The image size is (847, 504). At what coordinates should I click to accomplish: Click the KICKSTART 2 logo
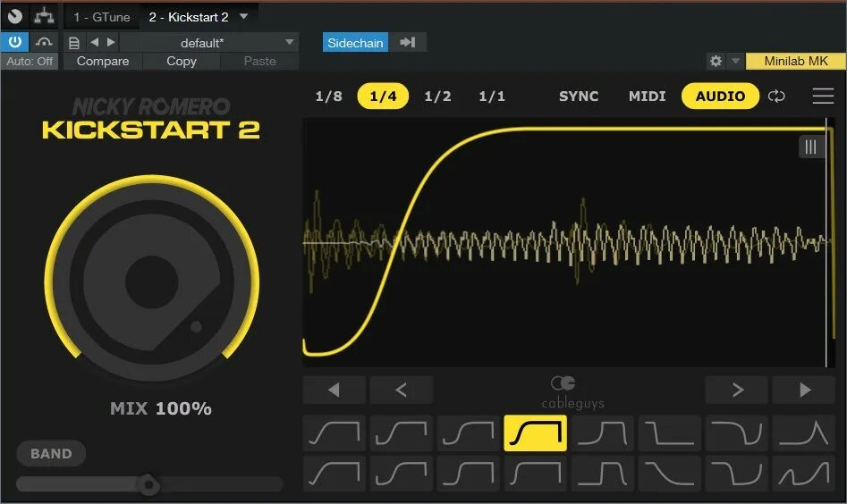pyautogui.click(x=151, y=130)
